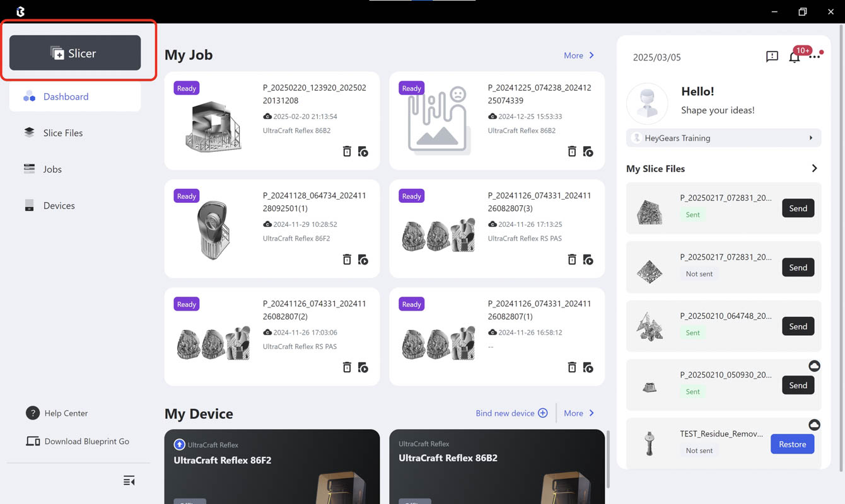Click Bind new device
The height and width of the screenshot is (504, 845).
click(511, 413)
